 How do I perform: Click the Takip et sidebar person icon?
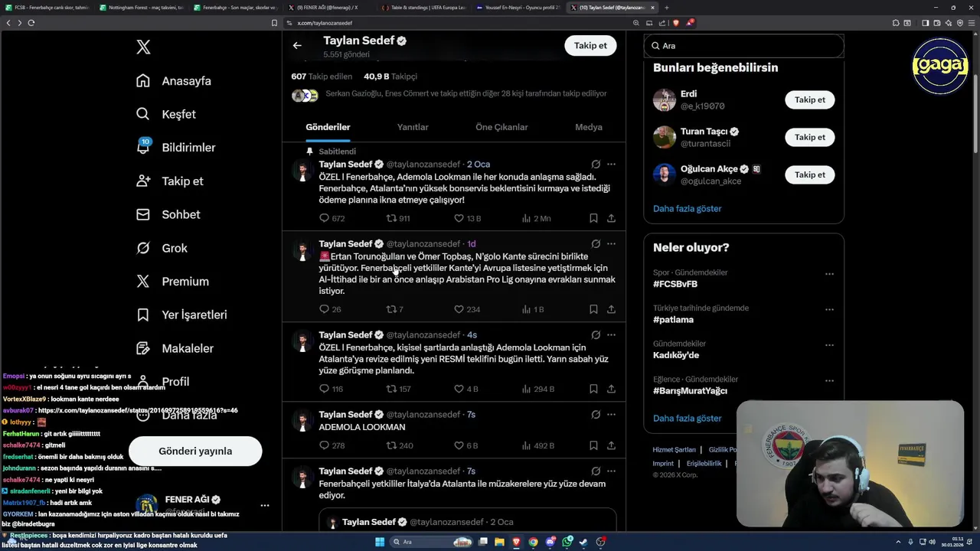[143, 181]
